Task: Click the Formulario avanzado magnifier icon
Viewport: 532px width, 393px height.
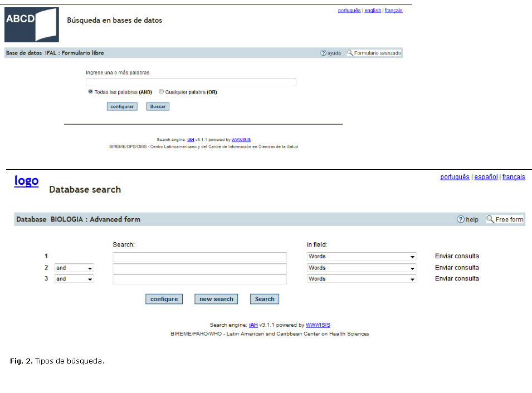Action: 350,53
